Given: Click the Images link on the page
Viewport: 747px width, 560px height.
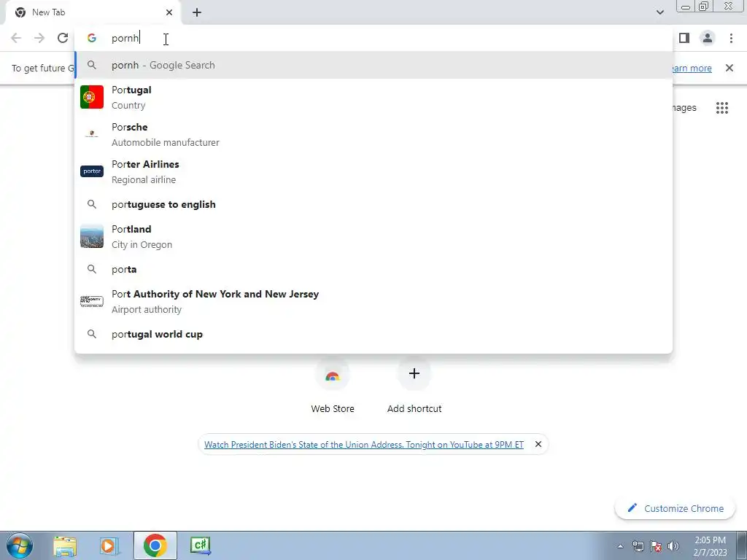Looking at the screenshot, I should click(684, 108).
